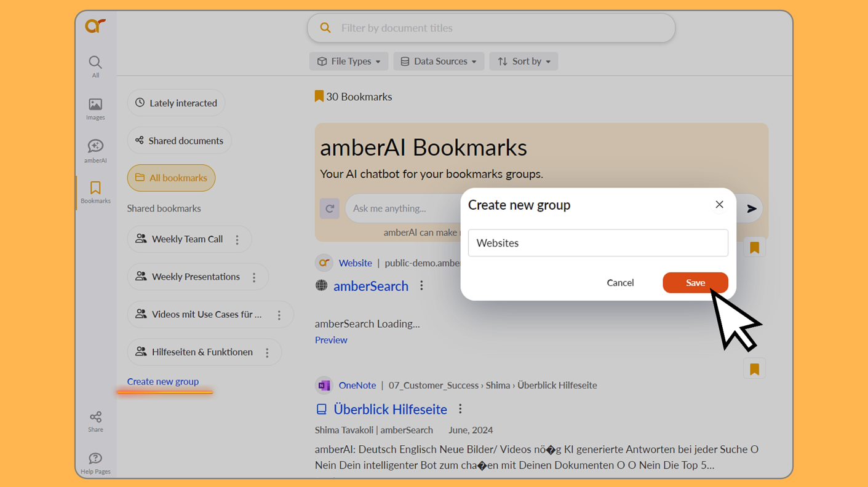
Task: Open the three-dot menu beside Überblick Hilfeseite
Action: pos(460,409)
